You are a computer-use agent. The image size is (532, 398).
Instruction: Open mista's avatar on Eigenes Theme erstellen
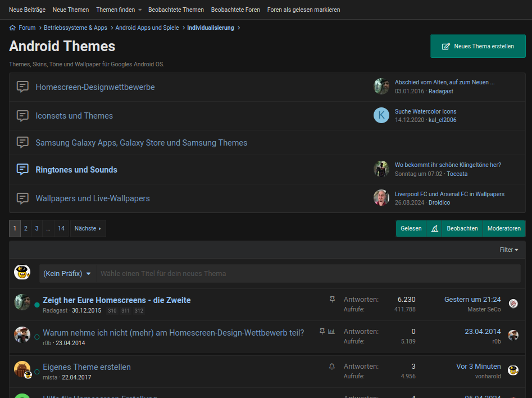(22, 369)
